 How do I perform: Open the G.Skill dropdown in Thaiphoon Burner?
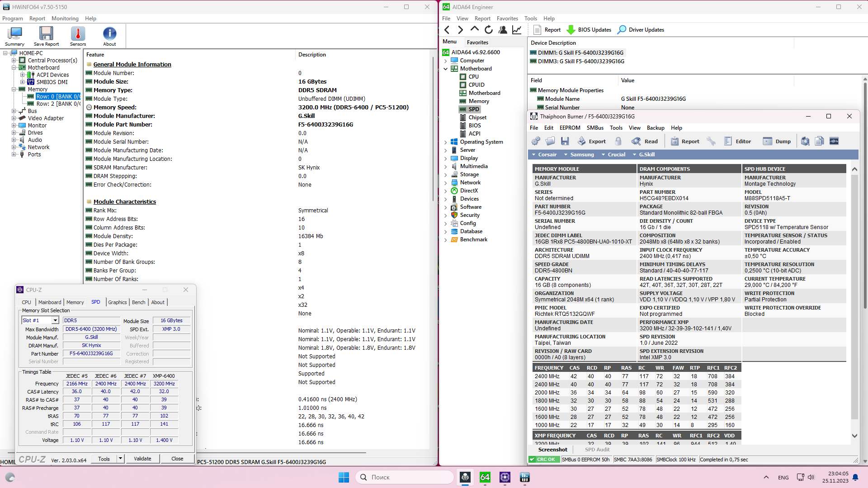point(643,155)
